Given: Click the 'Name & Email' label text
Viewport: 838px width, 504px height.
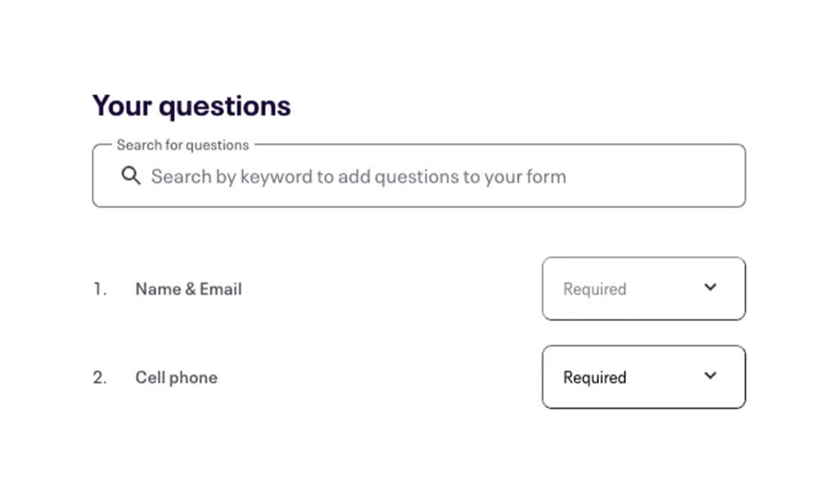Looking at the screenshot, I should point(189,289).
